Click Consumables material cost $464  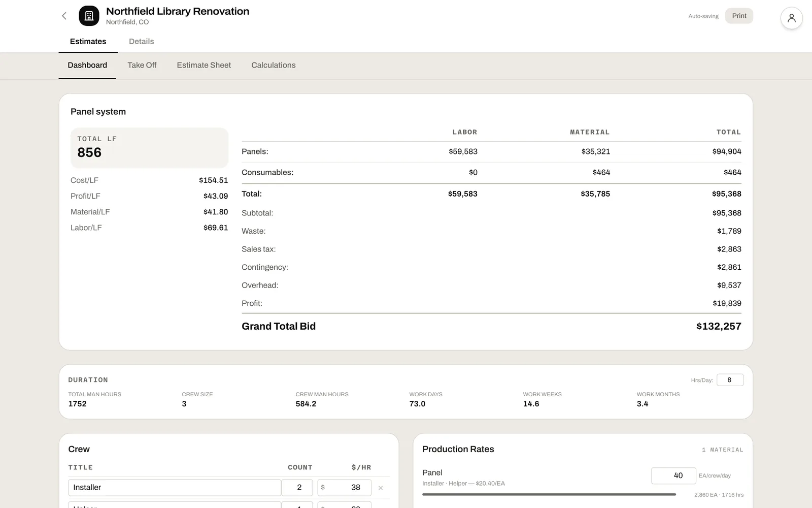point(601,173)
